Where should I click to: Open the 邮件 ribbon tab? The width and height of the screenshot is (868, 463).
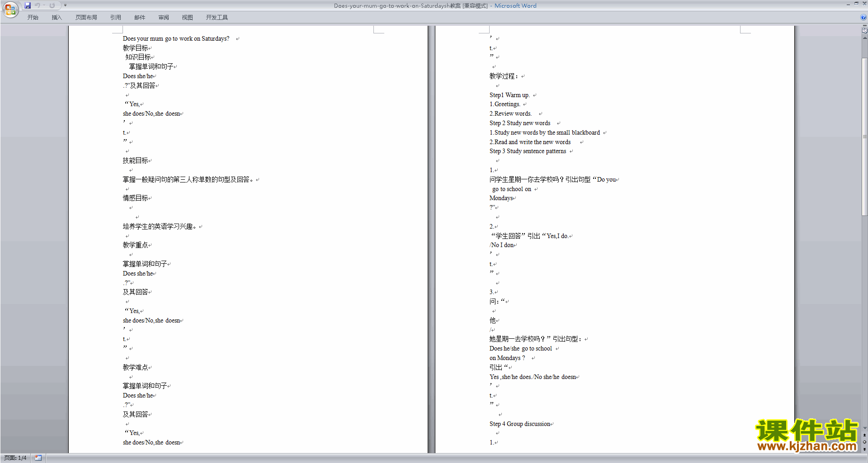tap(140, 18)
